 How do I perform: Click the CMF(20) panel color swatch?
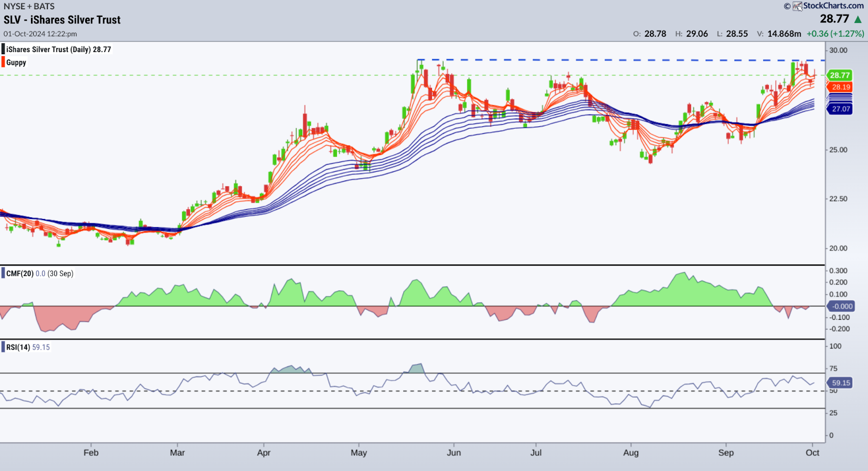point(3,273)
